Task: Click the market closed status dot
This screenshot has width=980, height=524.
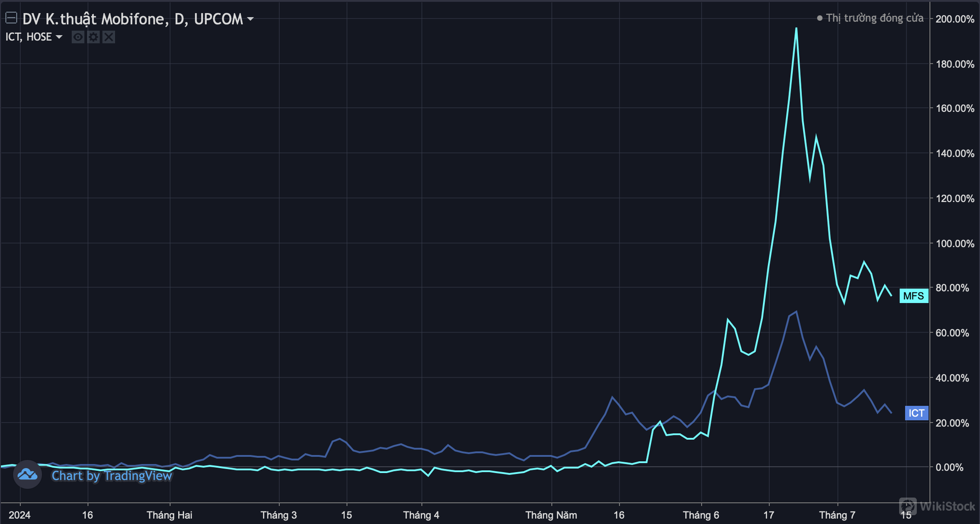Action: point(820,18)
